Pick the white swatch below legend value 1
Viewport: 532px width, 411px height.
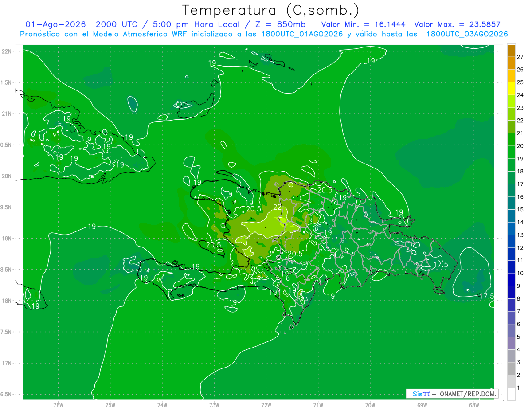tap(511, 394)
